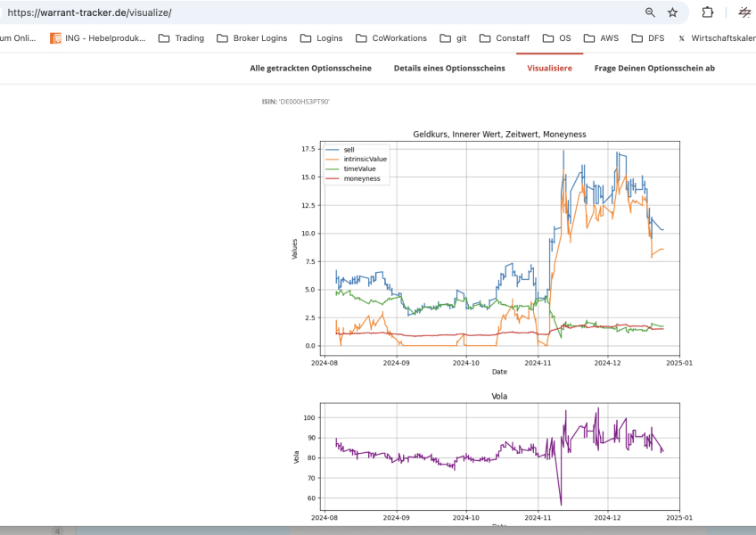Viewport: 756px width, 535px height.
Task: Open the Constaff bookmark folder
Action: point(505,38)
